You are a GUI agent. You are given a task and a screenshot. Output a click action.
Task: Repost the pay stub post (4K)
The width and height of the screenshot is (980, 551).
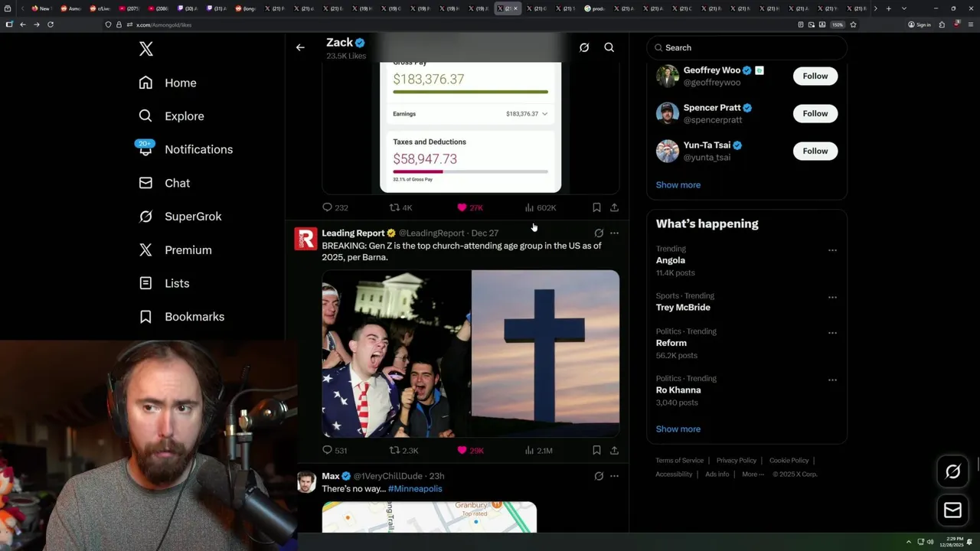(401, 207)
